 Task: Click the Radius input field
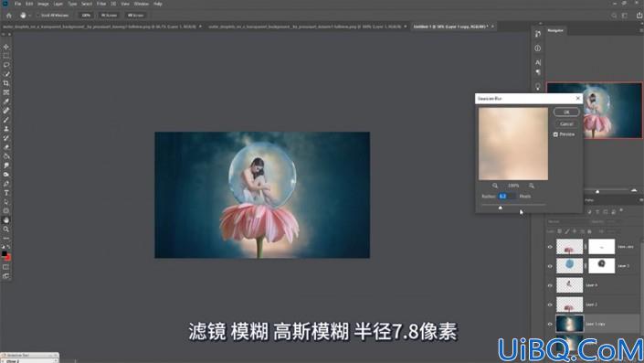[506, 197]
